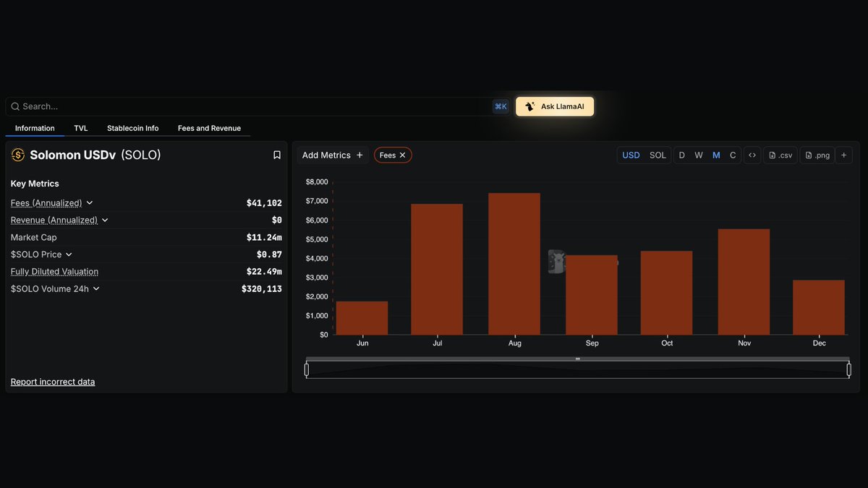The width and height of the screenshot is (868, 488).
Task: Expand the Fees (Annualized) row
Action: pyautogui.click(x=90, y=203)
